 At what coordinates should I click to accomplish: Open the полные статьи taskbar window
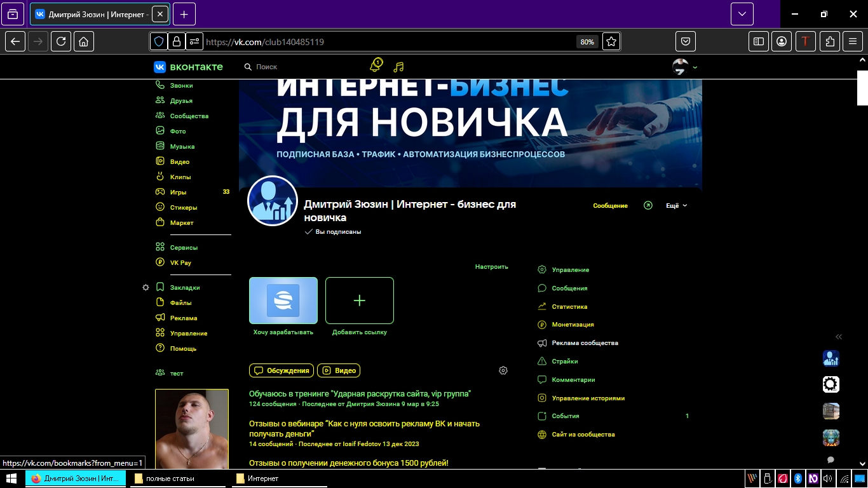pos(178,478)
